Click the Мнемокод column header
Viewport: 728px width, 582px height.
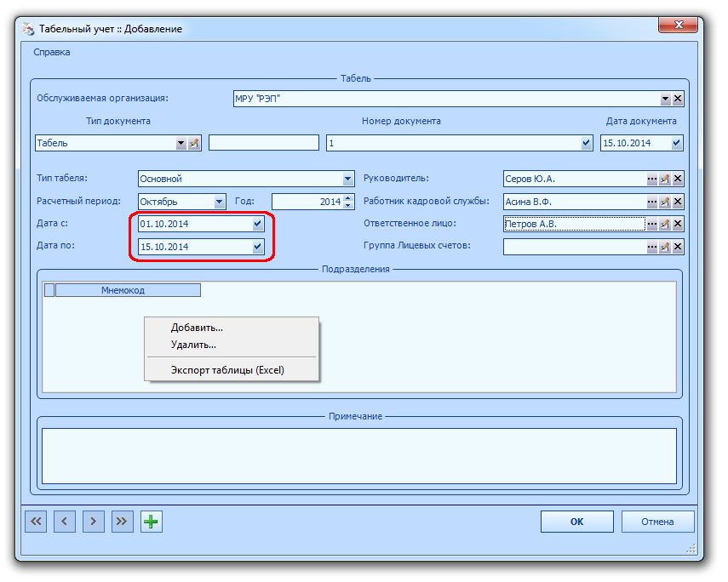(128, 290)
